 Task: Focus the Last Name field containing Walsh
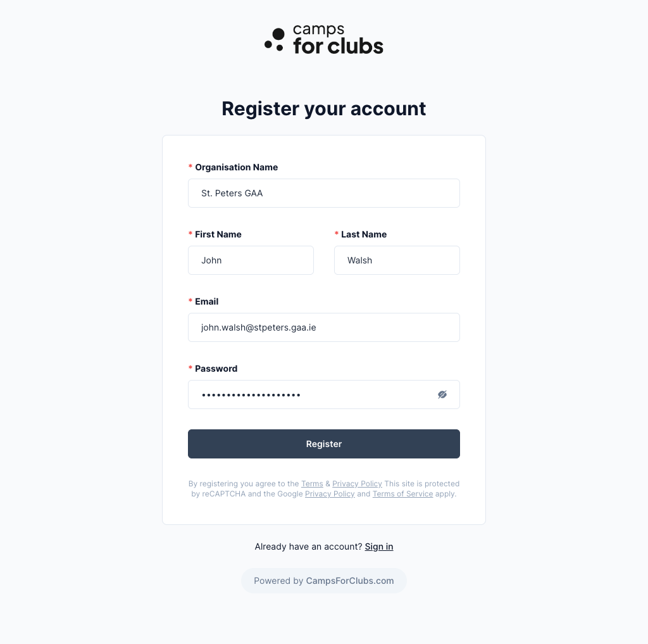point(397,260)
